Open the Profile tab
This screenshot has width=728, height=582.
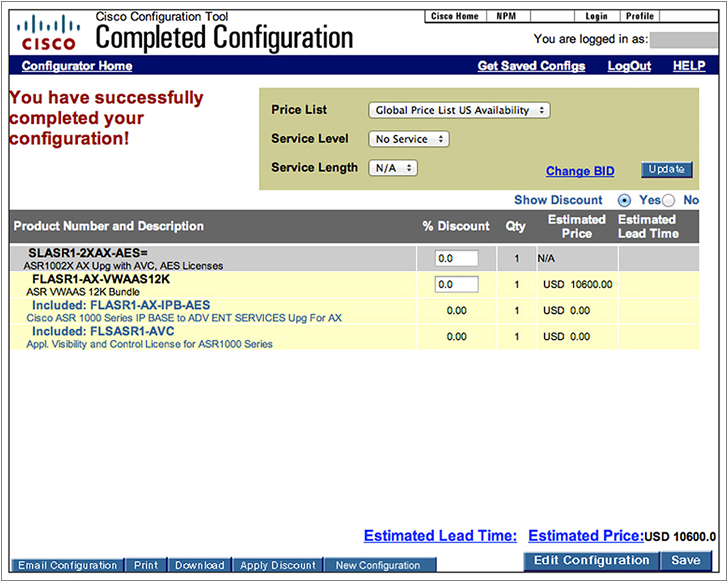tap(639, 16)
